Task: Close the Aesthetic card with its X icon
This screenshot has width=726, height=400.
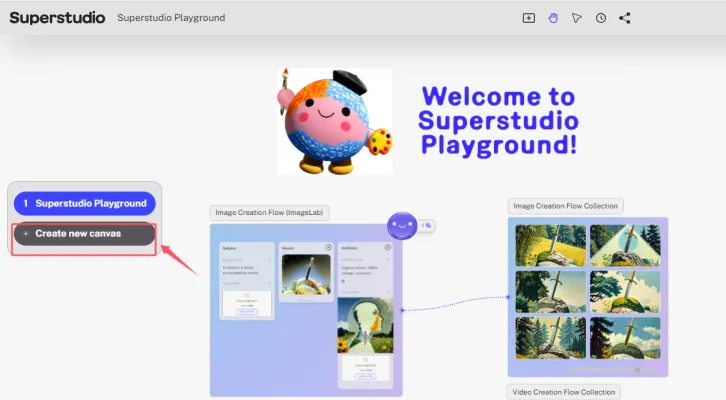Action: (387, 247)
